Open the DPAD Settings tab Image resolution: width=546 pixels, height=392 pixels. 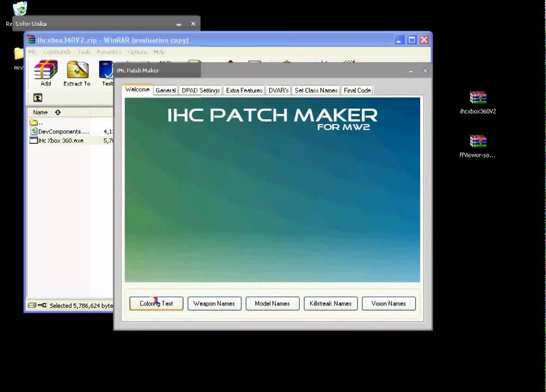click(x=201, y=90)
